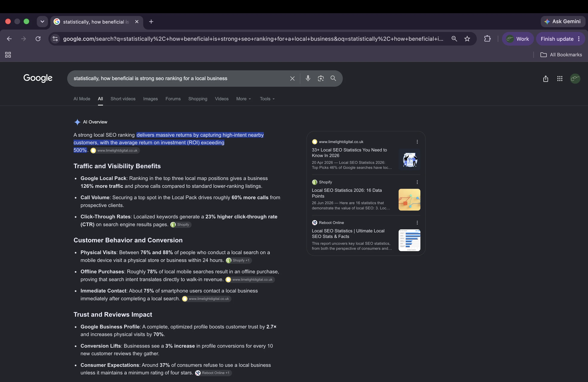Click the Ask Gemini button
The image size is (588, 382).
pyautogui.click(x=563, y=21)
